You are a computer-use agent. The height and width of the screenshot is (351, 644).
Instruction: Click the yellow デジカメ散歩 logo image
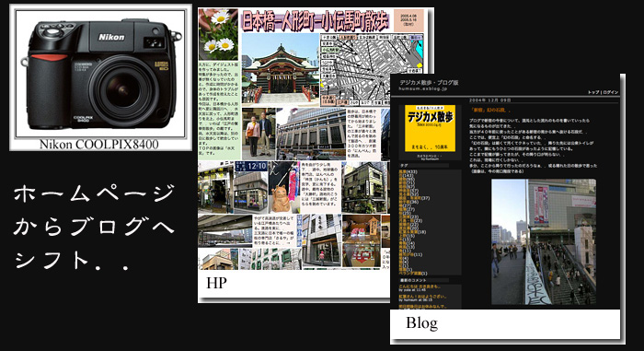click(430, 128)
